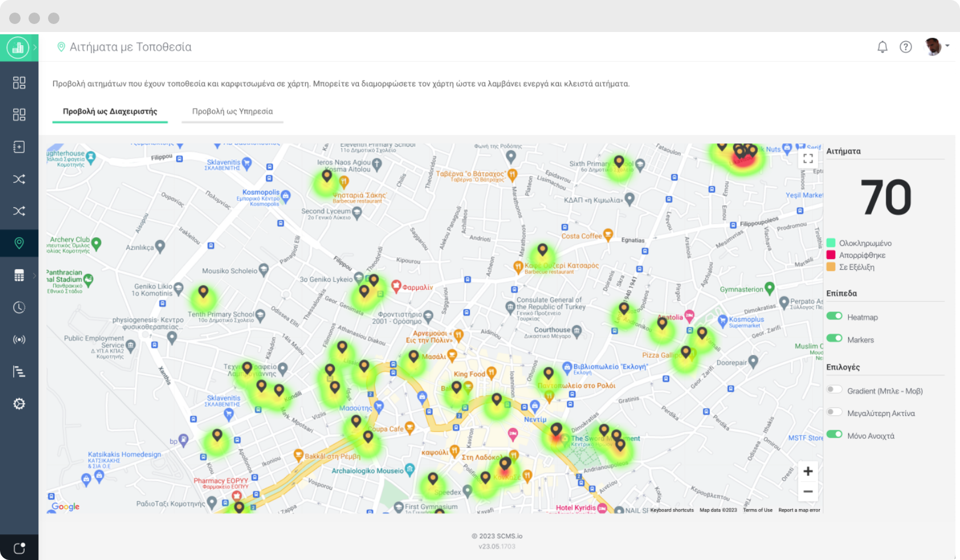Open the settings gear in sidebar

pyautogui.click(x=19, y=404)
